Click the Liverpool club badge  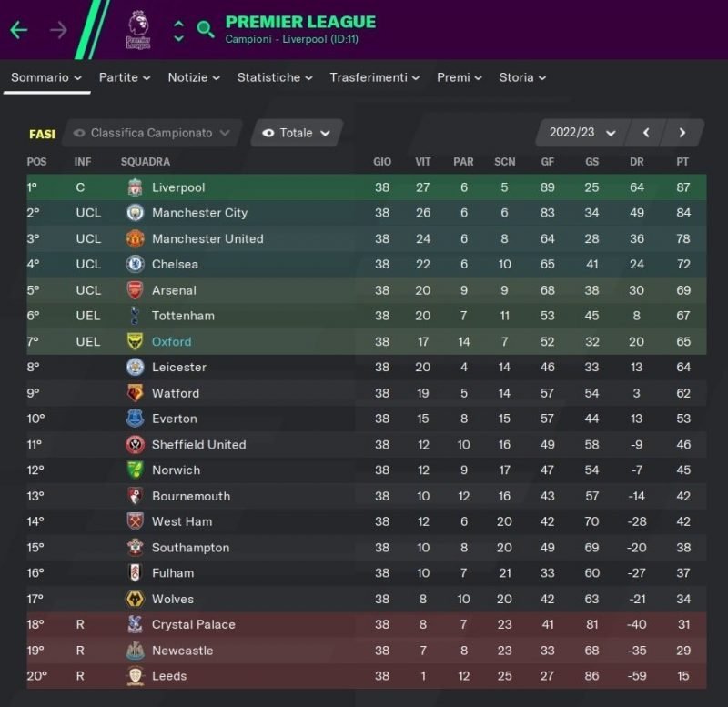pos(136,187)
